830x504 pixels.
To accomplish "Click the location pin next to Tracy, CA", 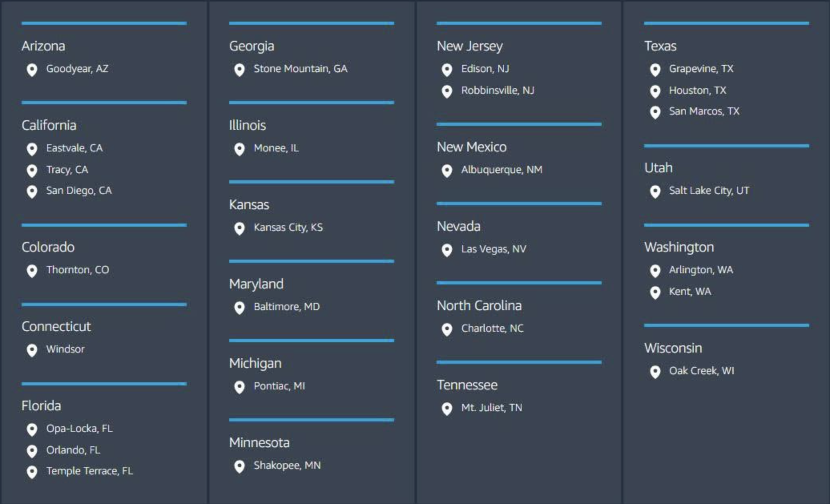I will [x=32, y=171].
